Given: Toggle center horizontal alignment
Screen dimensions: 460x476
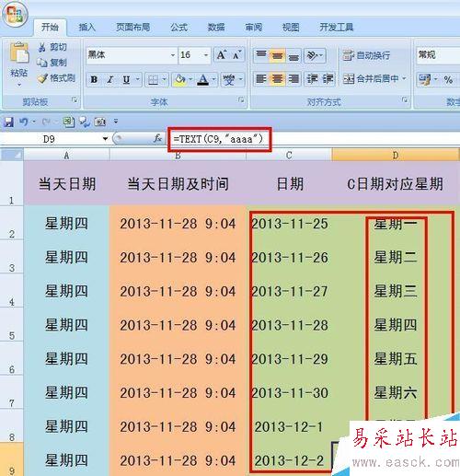Looking at the screenshot, I should (277, 79).
